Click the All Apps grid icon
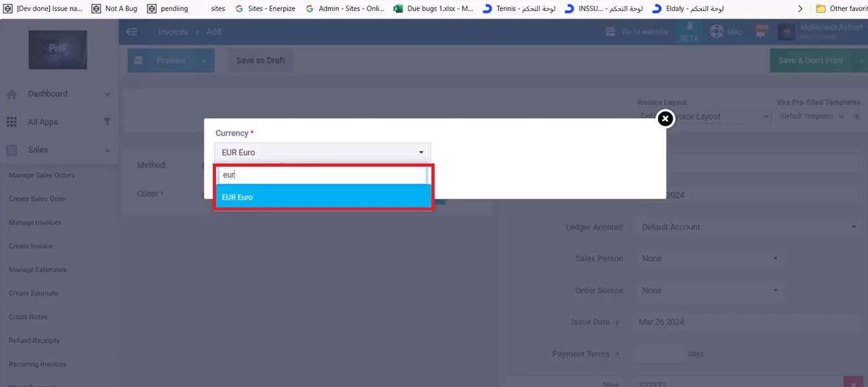The width and height of the screenshot is (868, 387). [12, 122]
